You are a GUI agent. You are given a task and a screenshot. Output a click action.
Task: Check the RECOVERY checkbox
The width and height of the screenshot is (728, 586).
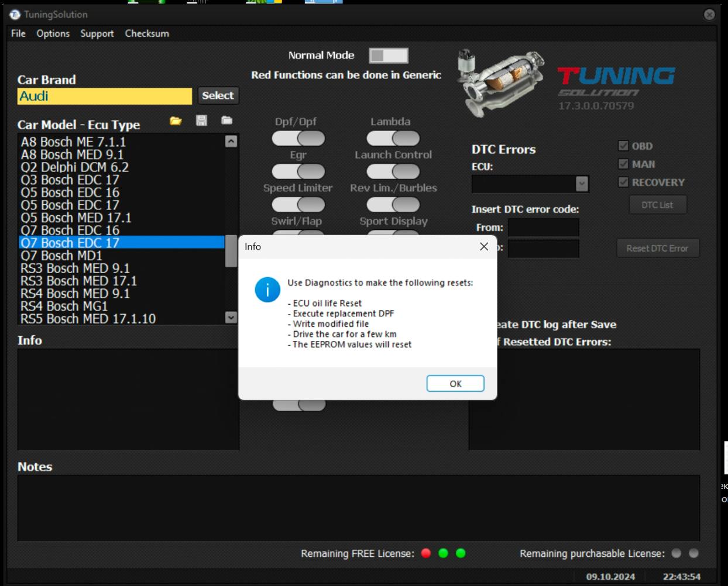pos(623,182)
